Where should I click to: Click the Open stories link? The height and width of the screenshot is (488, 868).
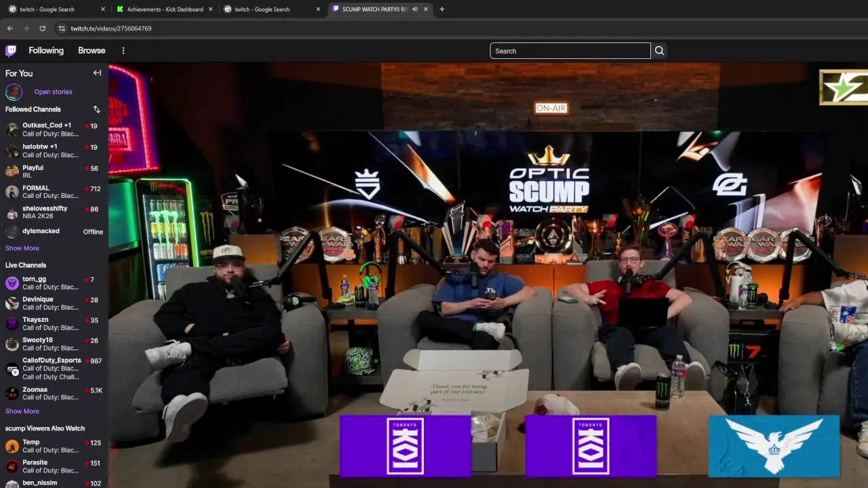53,91
